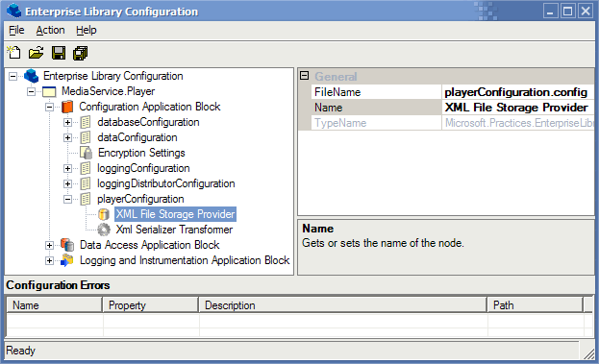Viewport: 599px width, 364px height.
Task: Edit the FileName value playerConfiguration.config
Action: point(517,92)
